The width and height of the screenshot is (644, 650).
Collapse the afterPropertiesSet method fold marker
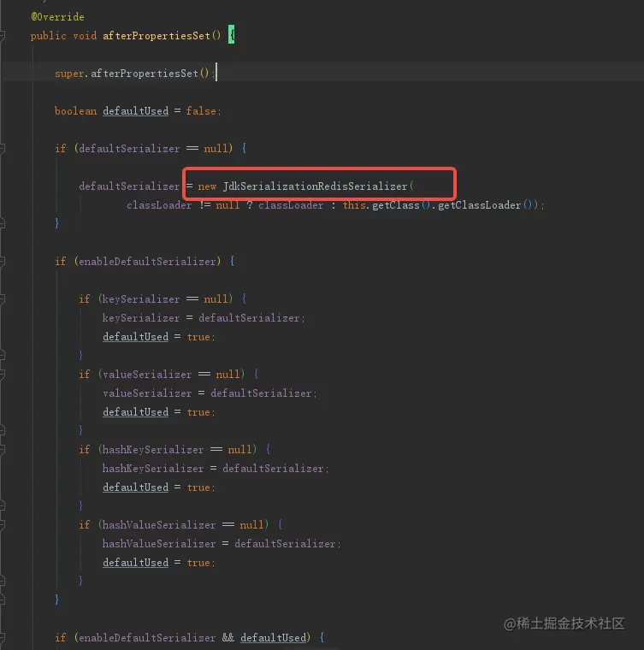coord(2,36)
